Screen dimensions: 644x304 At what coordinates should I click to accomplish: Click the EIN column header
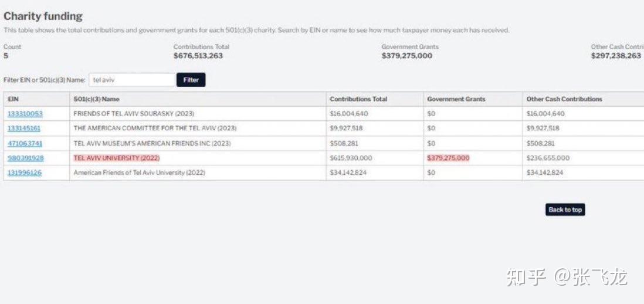pyautogui.click(x=13, y=99)
